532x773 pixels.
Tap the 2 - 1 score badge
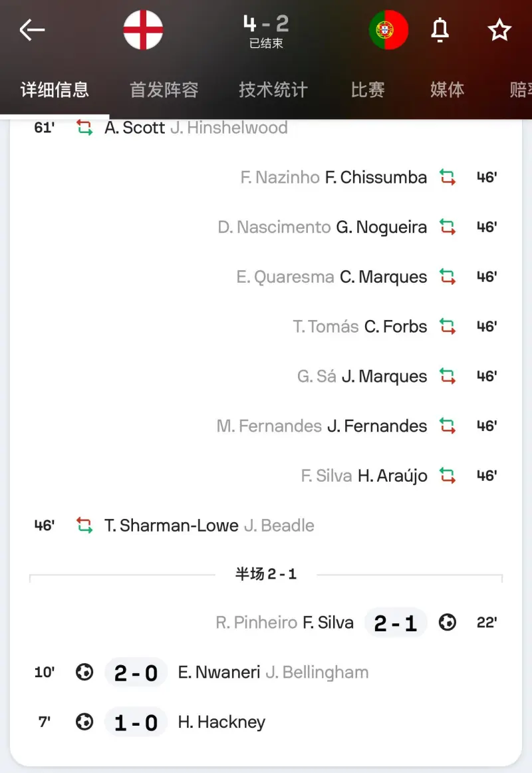[x=396, y=623]
